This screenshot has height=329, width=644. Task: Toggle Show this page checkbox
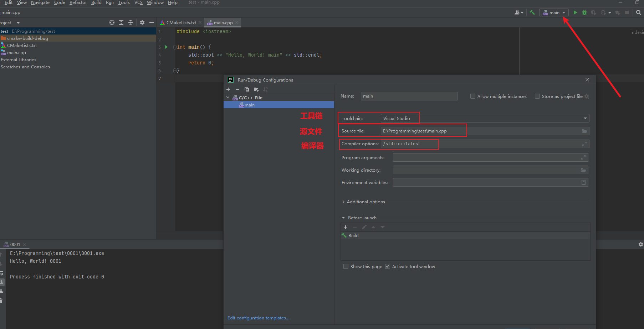click(346, 266)
